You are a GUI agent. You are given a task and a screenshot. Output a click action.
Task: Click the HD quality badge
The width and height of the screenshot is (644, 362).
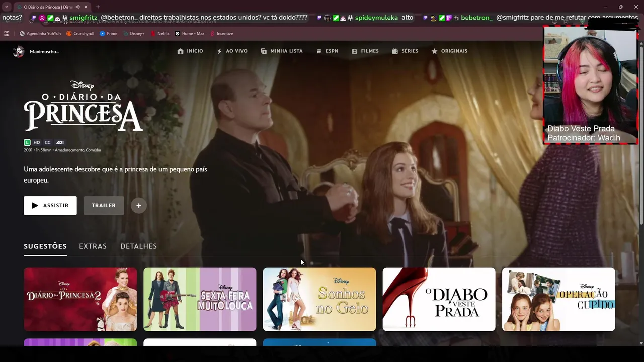point(37,143)
